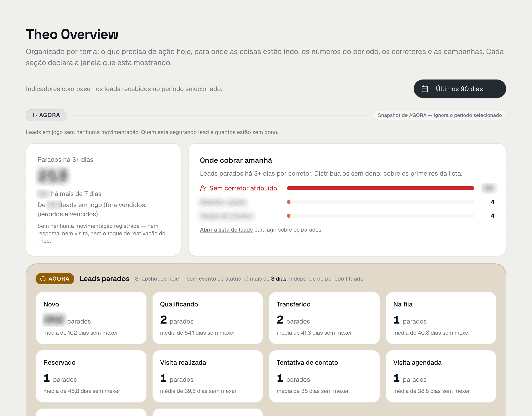This screenshot has height=416, width=532.
Task: Click the "Onde cobrar amanhã" heading
Action: (236, 160)
